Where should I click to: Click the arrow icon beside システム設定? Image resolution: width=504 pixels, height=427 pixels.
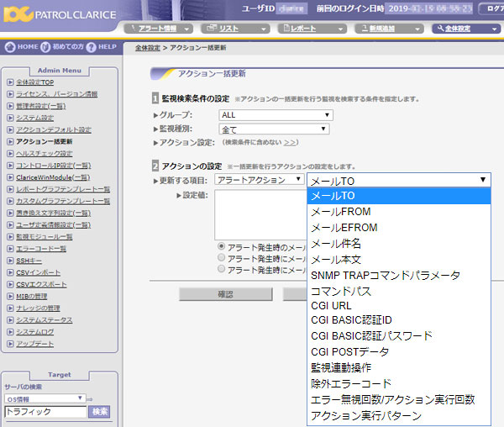click(10, 118)
